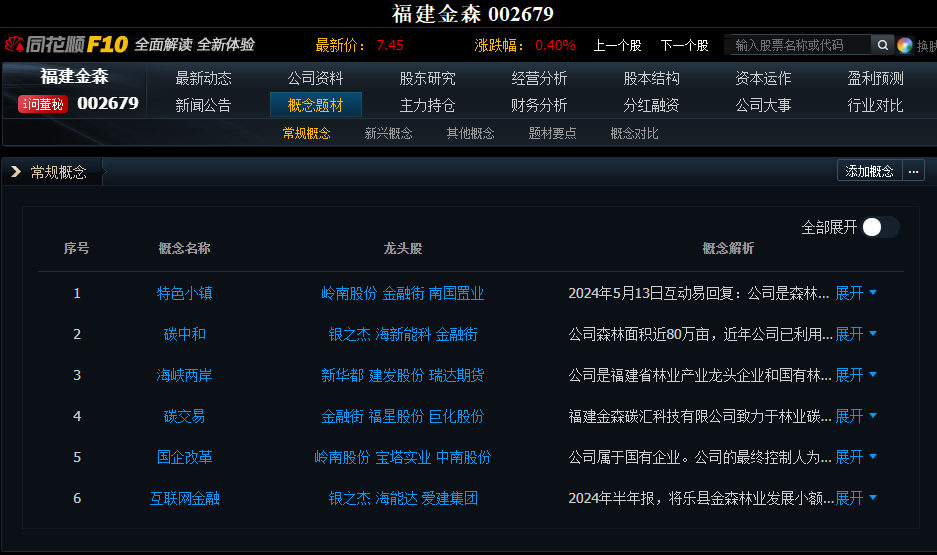Select the 概念题材 menu item

coord(316,105)
